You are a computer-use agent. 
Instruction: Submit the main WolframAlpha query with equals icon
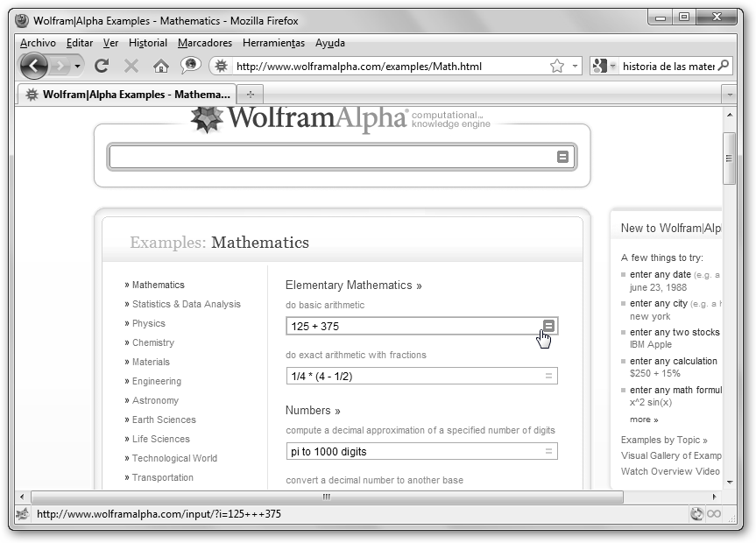click(x=562, y=157)
